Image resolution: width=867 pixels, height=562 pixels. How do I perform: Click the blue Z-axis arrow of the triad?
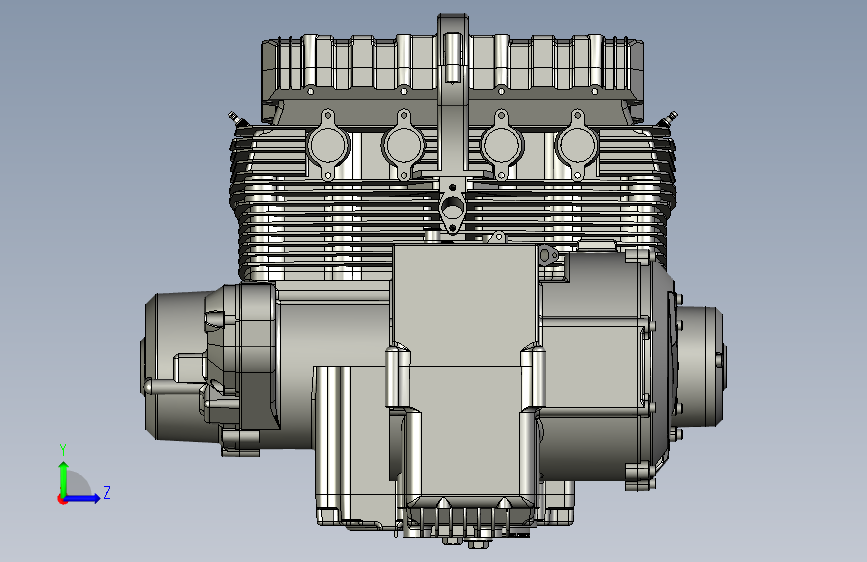coord(83,498)
